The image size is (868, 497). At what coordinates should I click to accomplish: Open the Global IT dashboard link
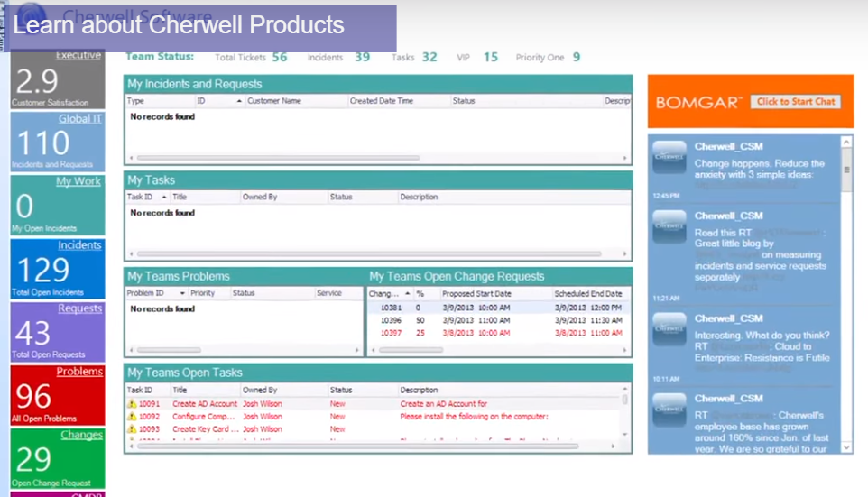click(x=80, y=118)
